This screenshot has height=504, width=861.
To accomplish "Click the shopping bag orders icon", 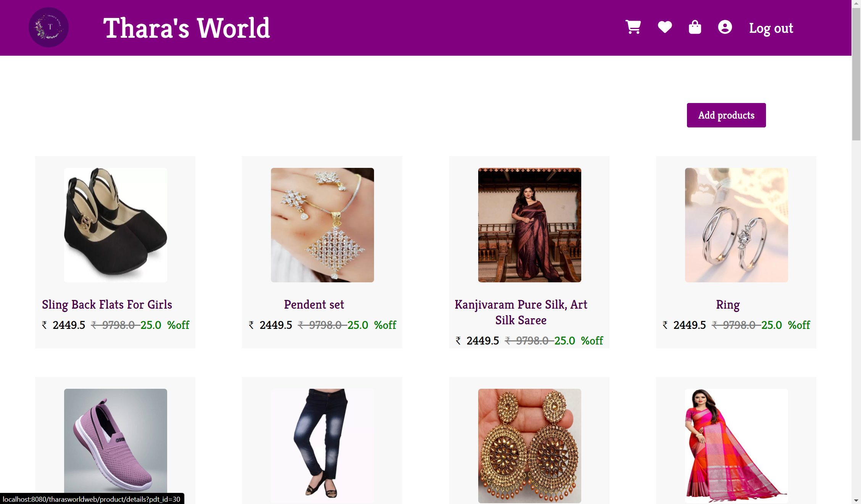I will [695, 27].
